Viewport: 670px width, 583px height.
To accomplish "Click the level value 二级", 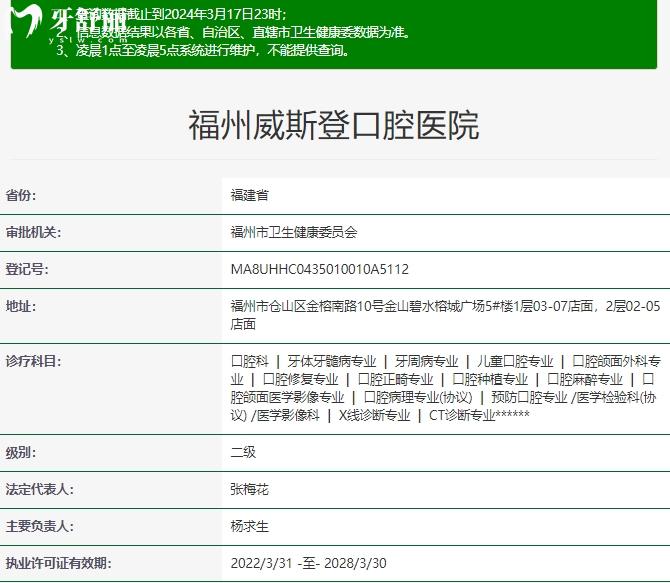I will pyautogui.click(x=243, y=452).
